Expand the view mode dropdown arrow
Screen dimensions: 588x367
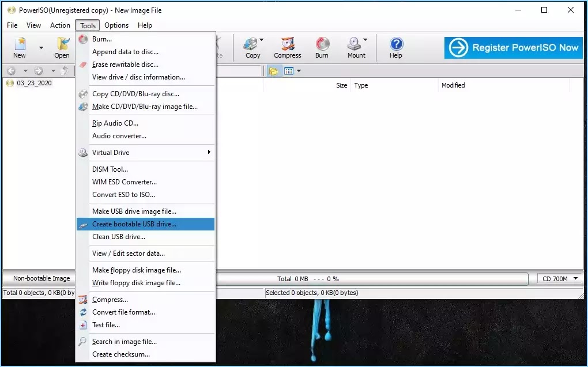coord(299,71)
